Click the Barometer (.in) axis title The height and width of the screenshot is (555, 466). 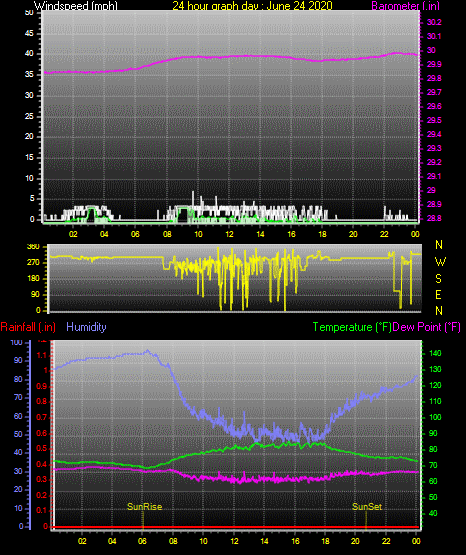405,6
